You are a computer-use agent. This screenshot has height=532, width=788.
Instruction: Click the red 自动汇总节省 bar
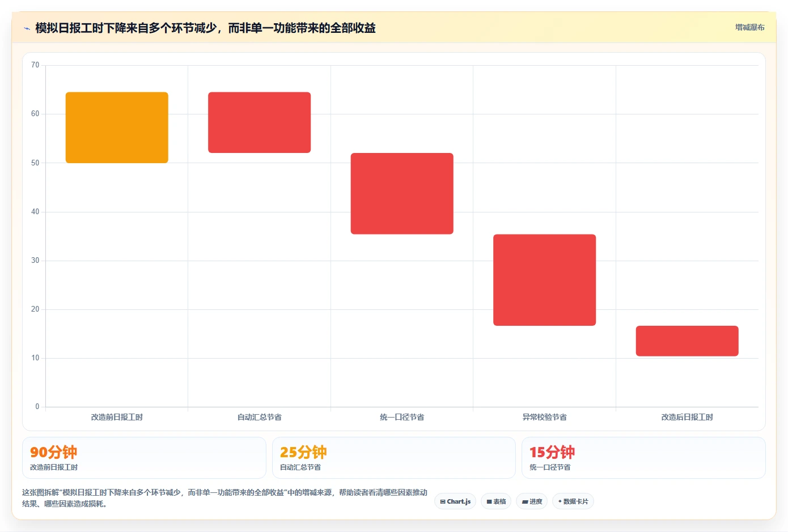(x=259, y=122)
